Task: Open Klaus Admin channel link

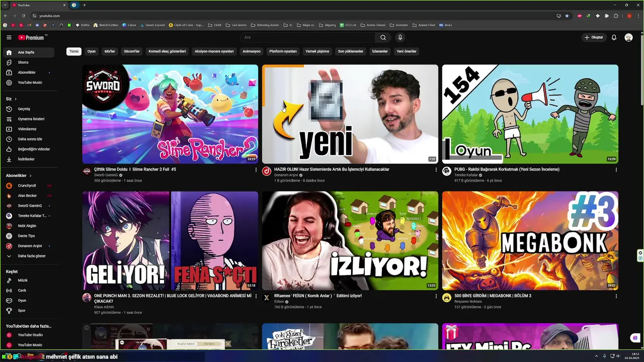Action: point(104,307)
